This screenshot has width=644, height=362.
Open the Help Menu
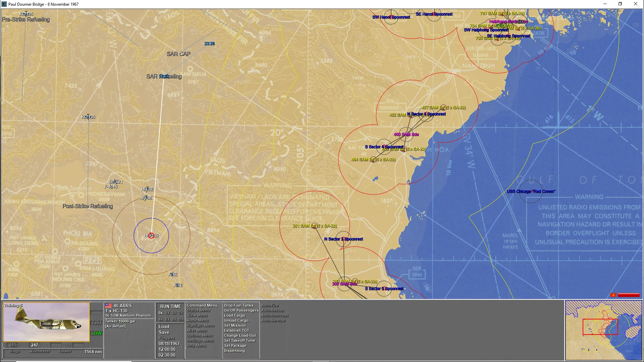point(197,346)
